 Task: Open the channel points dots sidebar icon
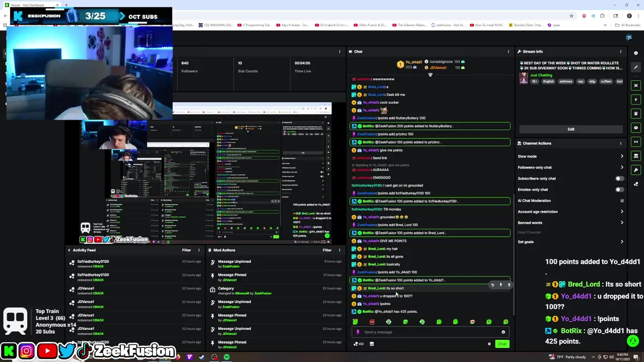tap(636, 184)
